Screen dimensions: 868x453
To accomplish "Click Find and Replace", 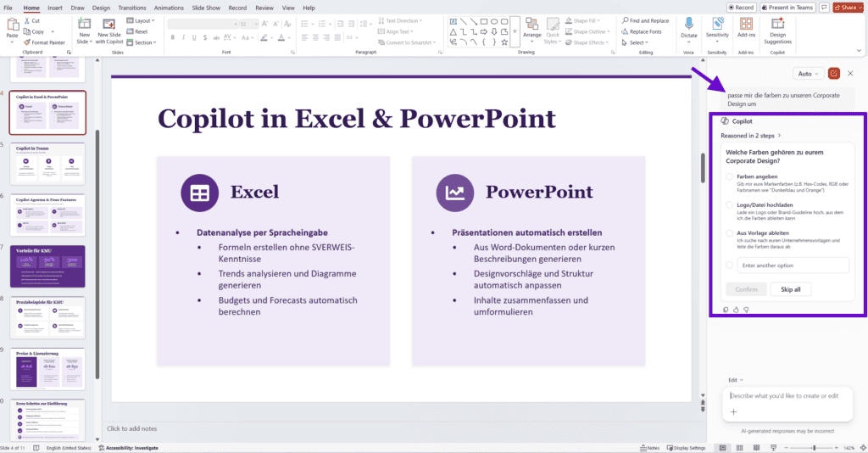I will click(x=645, y=20).
